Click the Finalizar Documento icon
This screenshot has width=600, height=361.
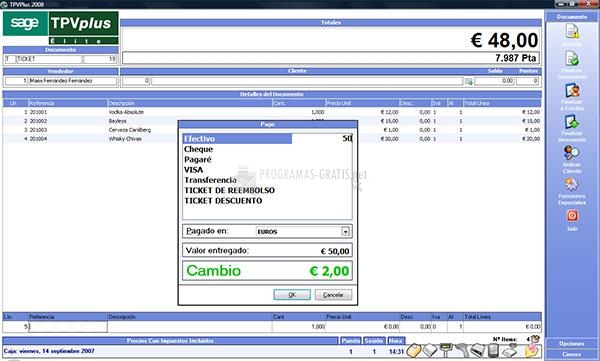(572, 59)
